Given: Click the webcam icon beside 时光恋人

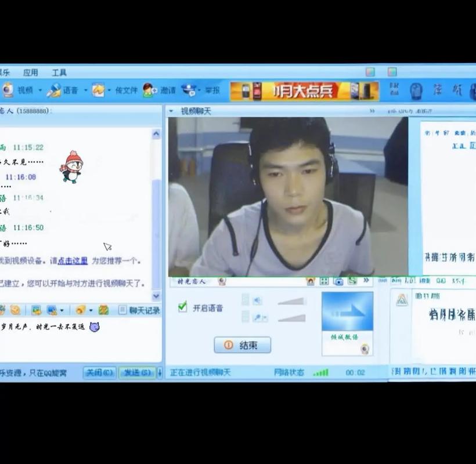Looking at the screenshot, I should [x=222, y=282].
